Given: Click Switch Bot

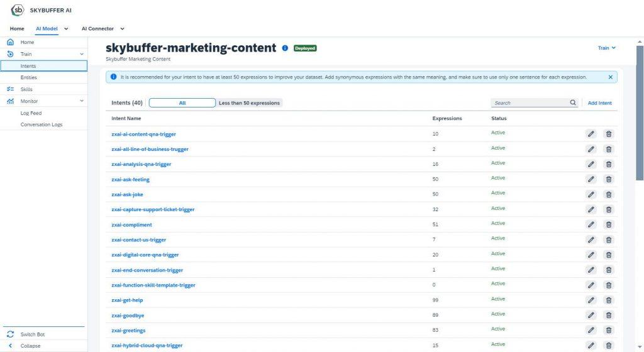Looking at the screenshot, I should (43, 334).
